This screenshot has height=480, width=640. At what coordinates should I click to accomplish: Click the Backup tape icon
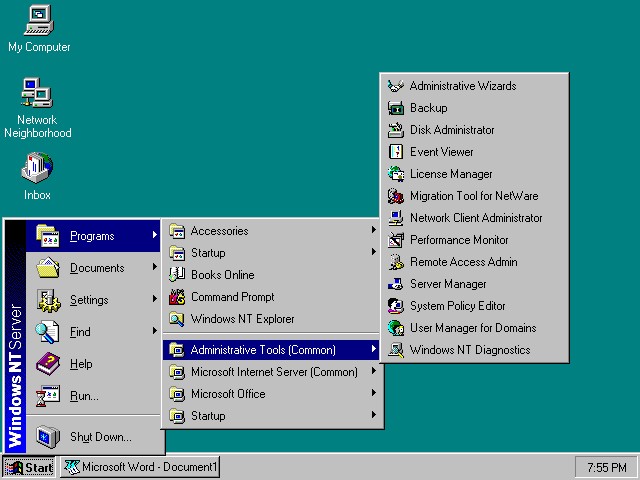pos(396,108)
